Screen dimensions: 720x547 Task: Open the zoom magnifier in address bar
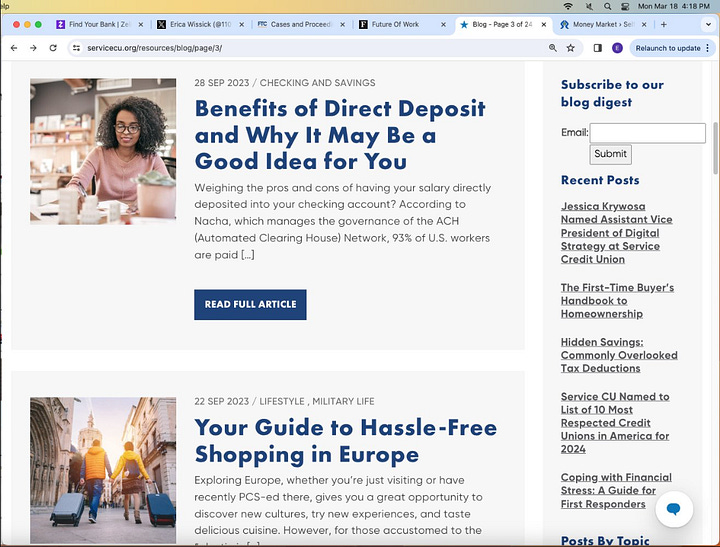pos(553,48)
